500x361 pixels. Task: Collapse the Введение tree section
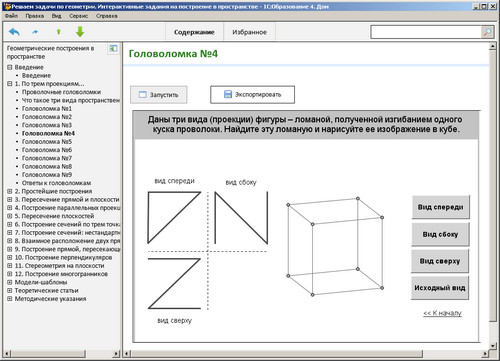pos(10,67)
